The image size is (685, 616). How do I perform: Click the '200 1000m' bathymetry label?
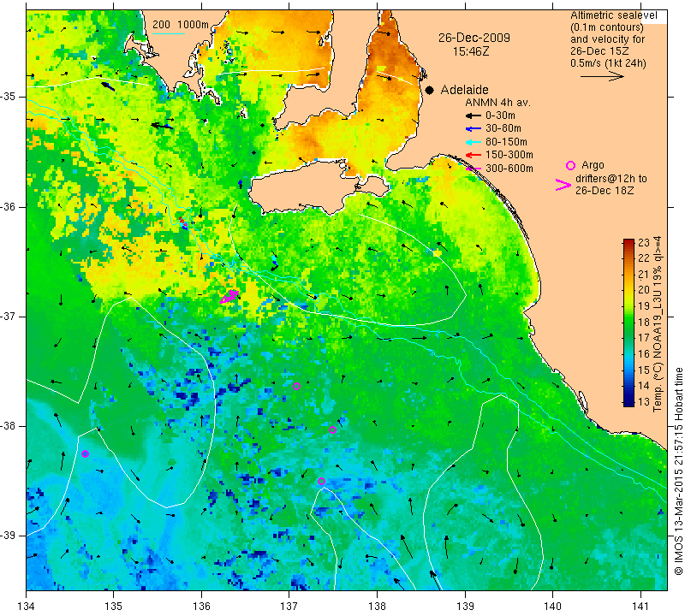[x=181, y=25]
